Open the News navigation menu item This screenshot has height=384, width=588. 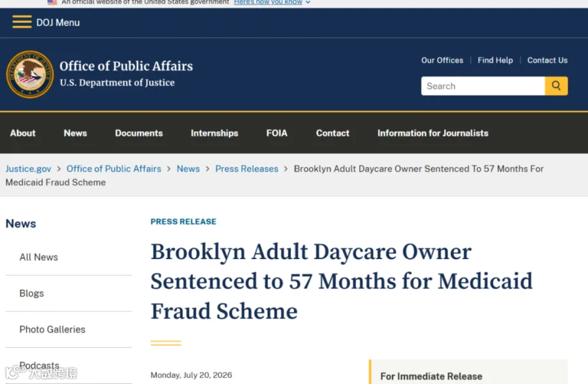(75, 133)
